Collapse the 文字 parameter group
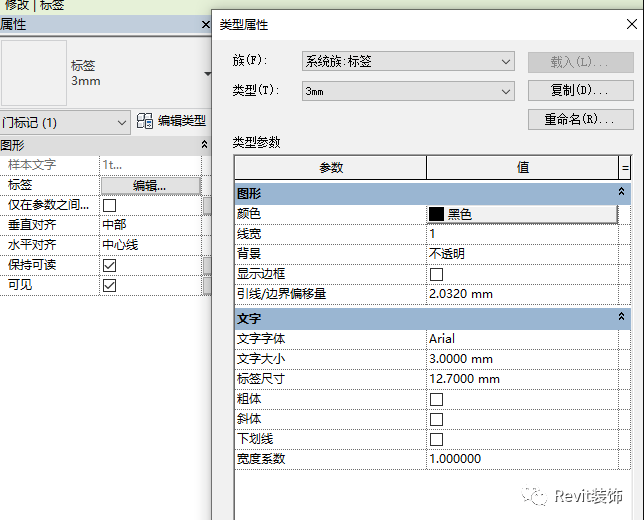The image size is (644, 520). [x=621, y=317]
